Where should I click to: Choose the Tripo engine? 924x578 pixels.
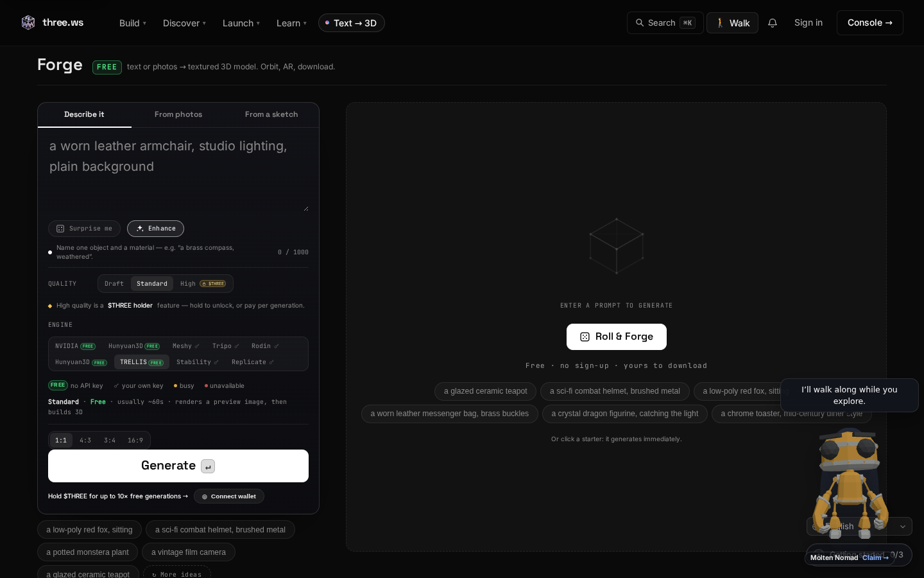click(x=226, y=346)
